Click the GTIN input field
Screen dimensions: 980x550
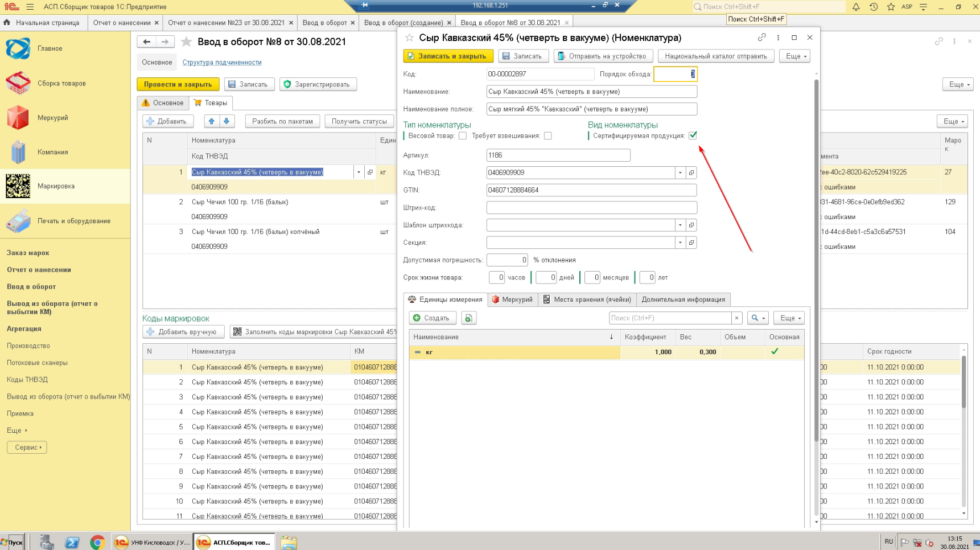point(591,190)
